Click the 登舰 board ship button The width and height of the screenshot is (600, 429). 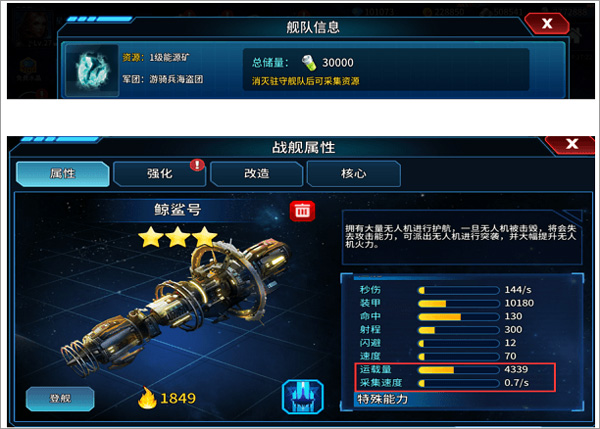(x=60, y=399)
